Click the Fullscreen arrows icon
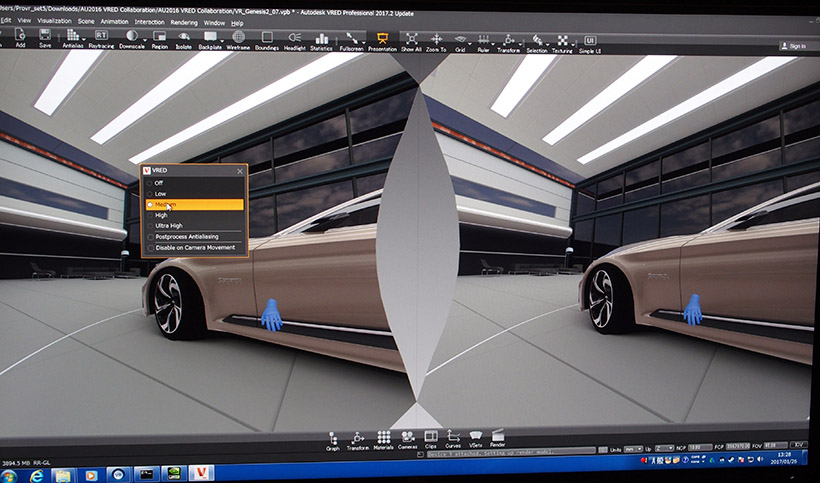This screenshot has height=483, width=820. [x=350, y=38]
